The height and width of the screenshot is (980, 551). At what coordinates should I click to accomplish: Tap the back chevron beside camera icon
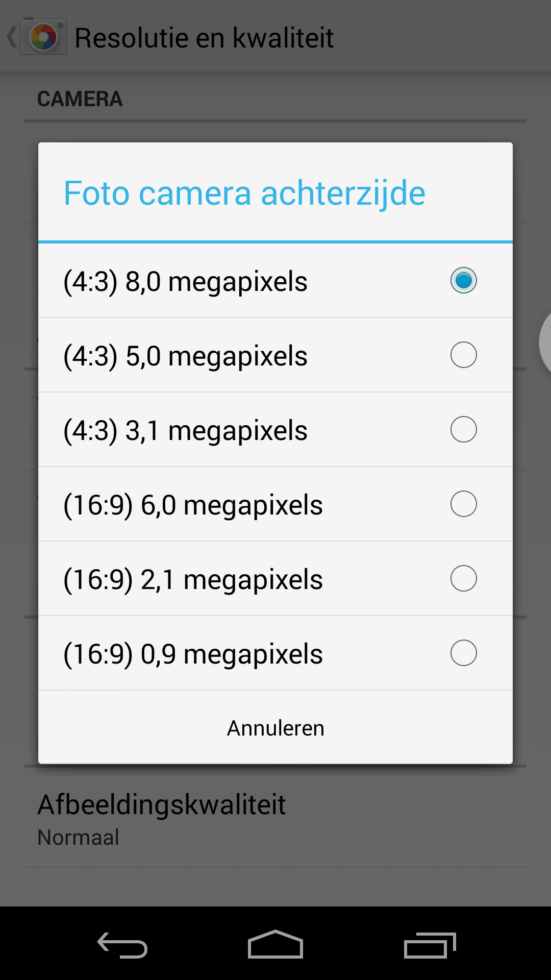point(11,38)
